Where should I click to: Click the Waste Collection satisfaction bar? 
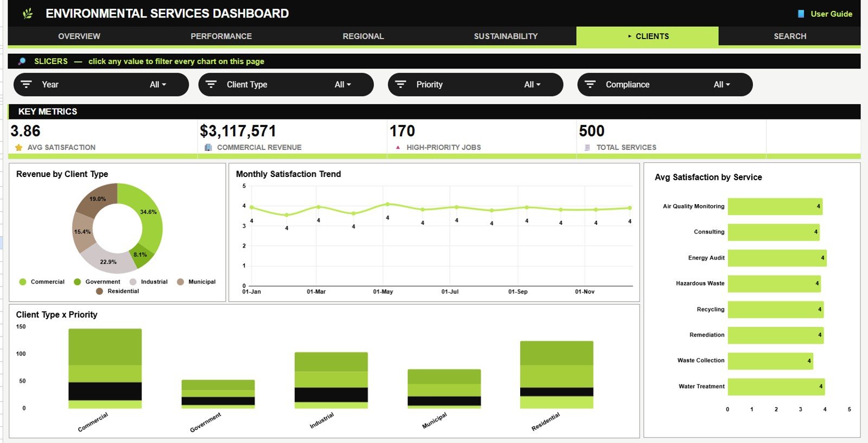(x=770, y=361)
